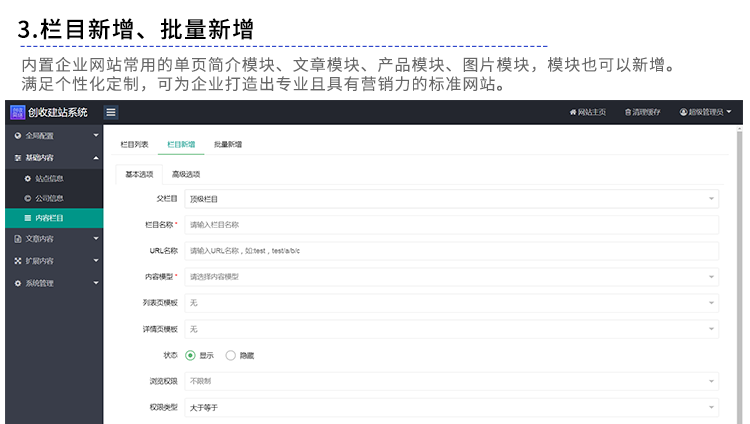Select the 隐藏 status radio button

click(x=231, y=355)
